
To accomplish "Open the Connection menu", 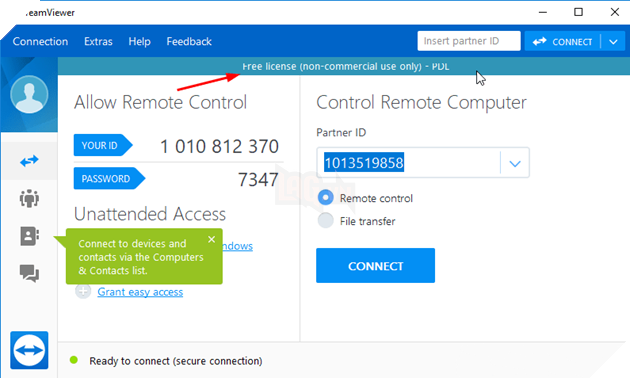I will click(40, 41).
